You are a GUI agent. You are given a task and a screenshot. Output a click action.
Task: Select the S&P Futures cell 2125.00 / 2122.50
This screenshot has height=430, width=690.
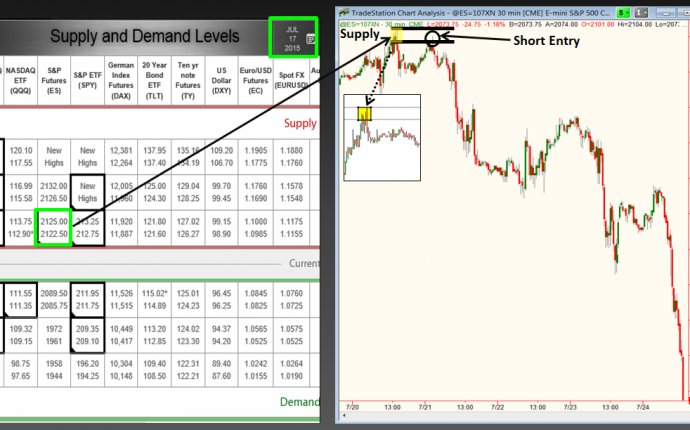pyautogui.click(x=54, y=228)
